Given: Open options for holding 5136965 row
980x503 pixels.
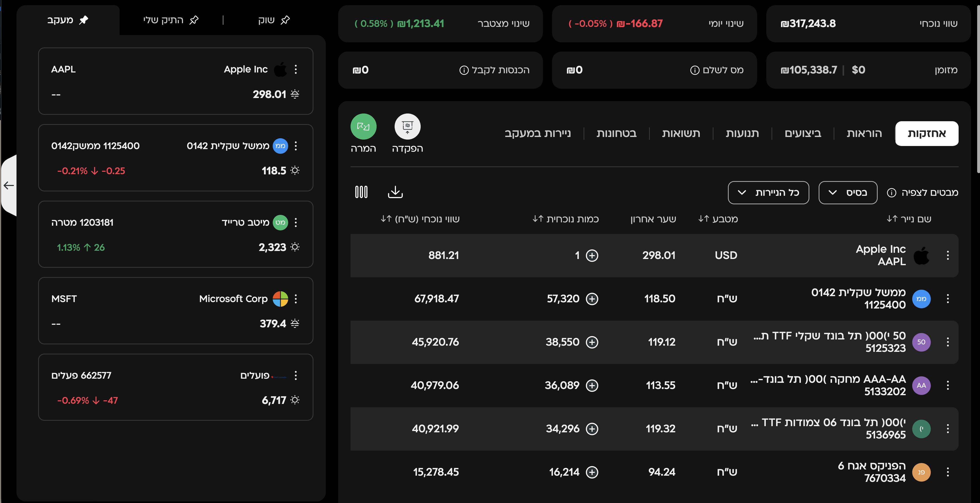Looking at the screenshot, I should pyautogui.click(x=948, y=429).
